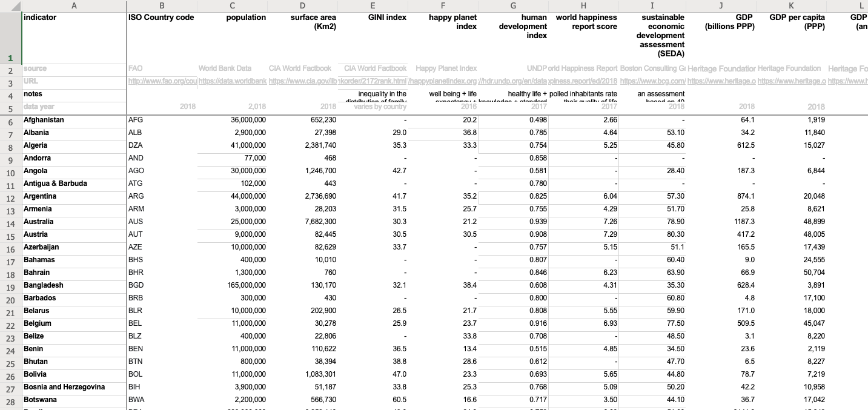Select column G header
868x410 pixels.
514,5
